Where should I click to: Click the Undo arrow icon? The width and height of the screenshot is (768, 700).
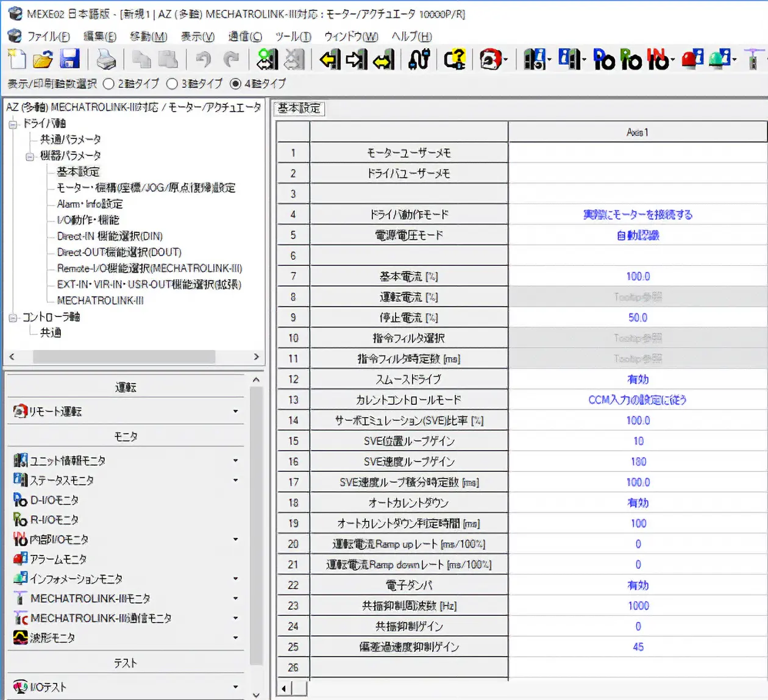[203, 59]
